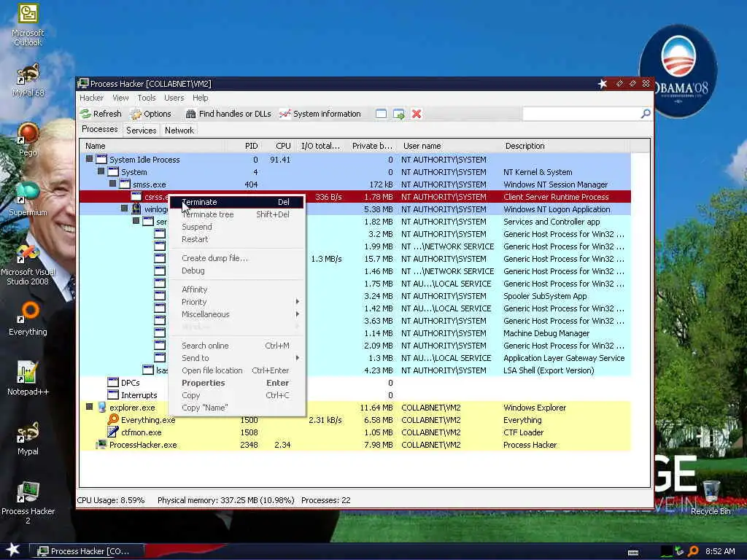Select the Everything.exe process row
747x560 pixels.
point(355,420)
